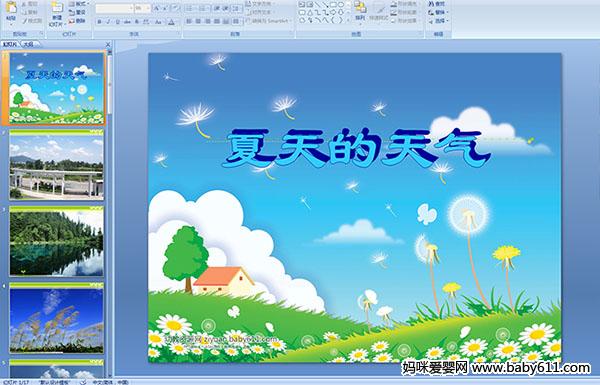Image resolution: width=600 pixels, height=385 pixels.
Task: Switch to the Slides tab in left pane
Action: [x=10, y=44]
